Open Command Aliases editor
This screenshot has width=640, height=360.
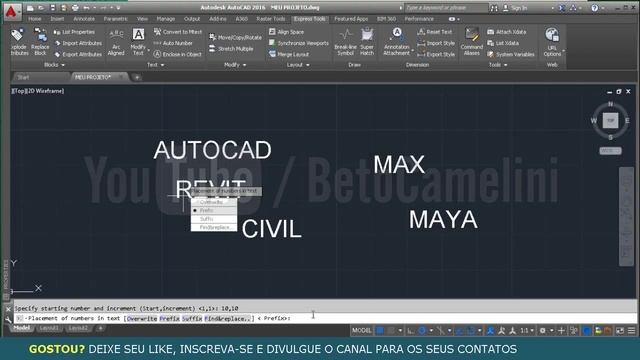[471, 42]
